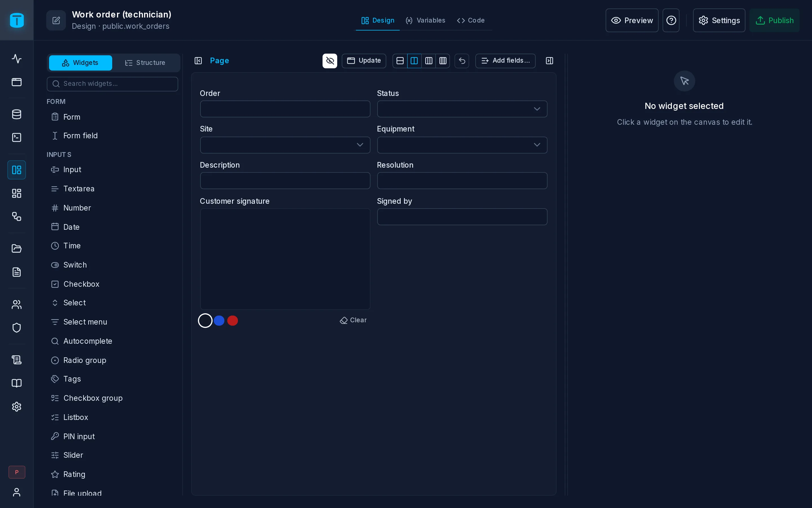Screen dimensions: 812x508
Task: Click the app logo T icon
Action: (x=17, y=20)
